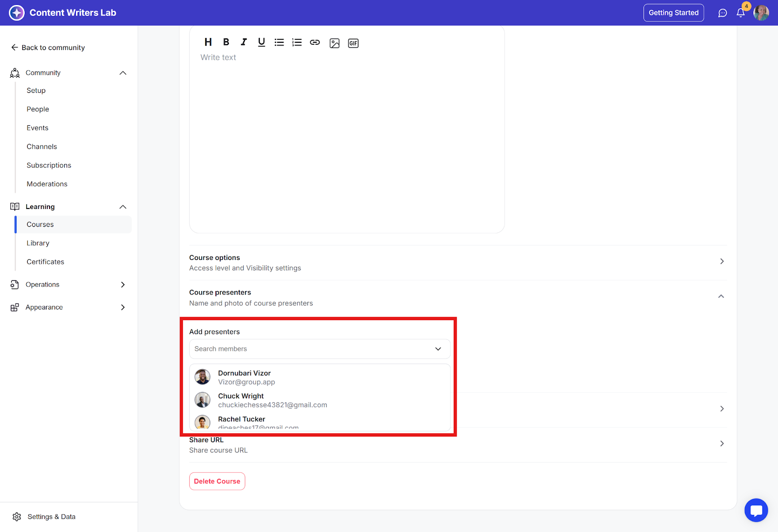778x532 pixels.
Task: Apply heading formatting in editor toolbar
Action: tap(208, 42)
